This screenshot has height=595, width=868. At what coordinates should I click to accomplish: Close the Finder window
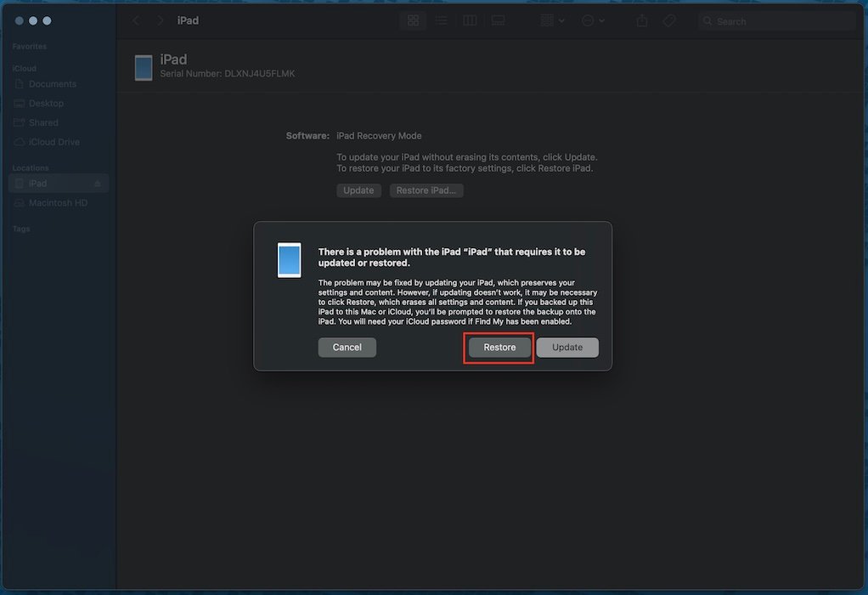pos(20,20)
